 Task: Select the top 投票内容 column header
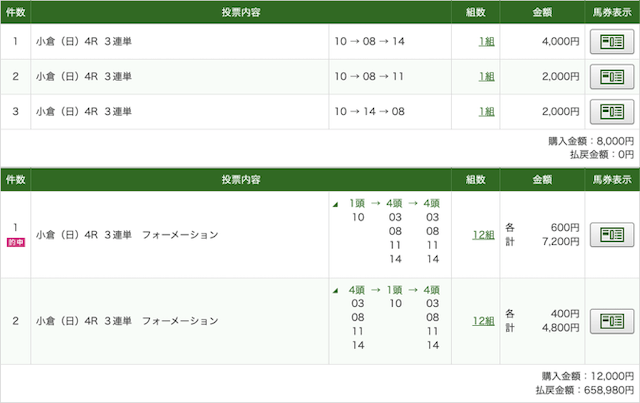point(241,12)
